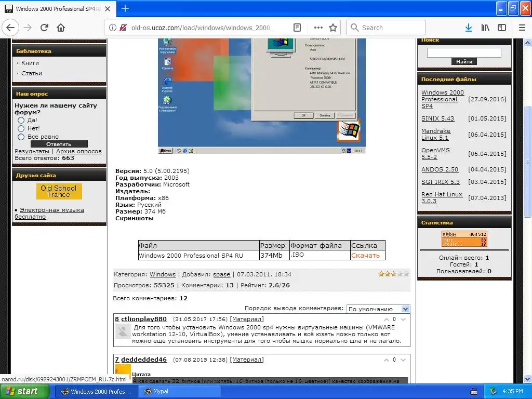Screen dimensions: 532x399
Task: Select the 'Да!' poll option
Action: (x=21, y=120)
